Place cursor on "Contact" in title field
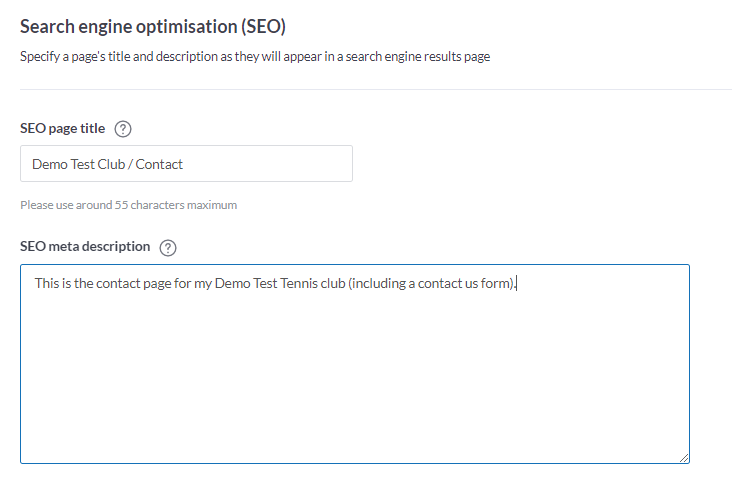 [159, 164]
